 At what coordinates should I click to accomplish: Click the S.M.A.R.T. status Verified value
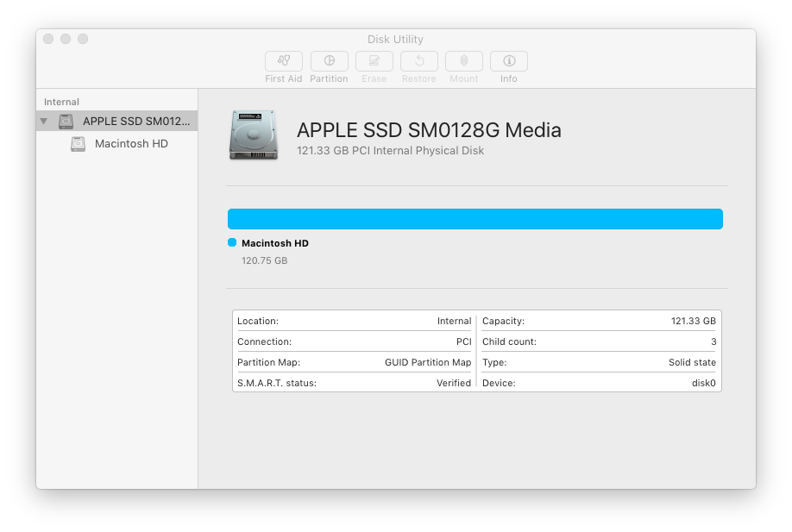pyautogui.click(x=454, y=383)
